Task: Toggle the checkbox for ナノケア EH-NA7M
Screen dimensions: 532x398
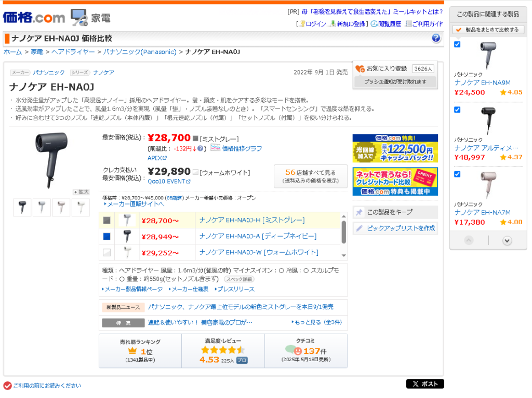Action: tap(457, 174)
